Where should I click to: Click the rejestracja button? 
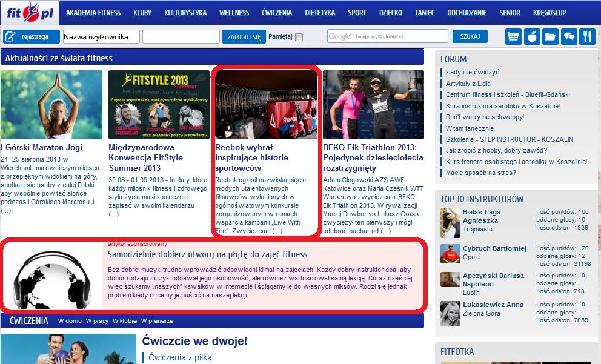32,37
